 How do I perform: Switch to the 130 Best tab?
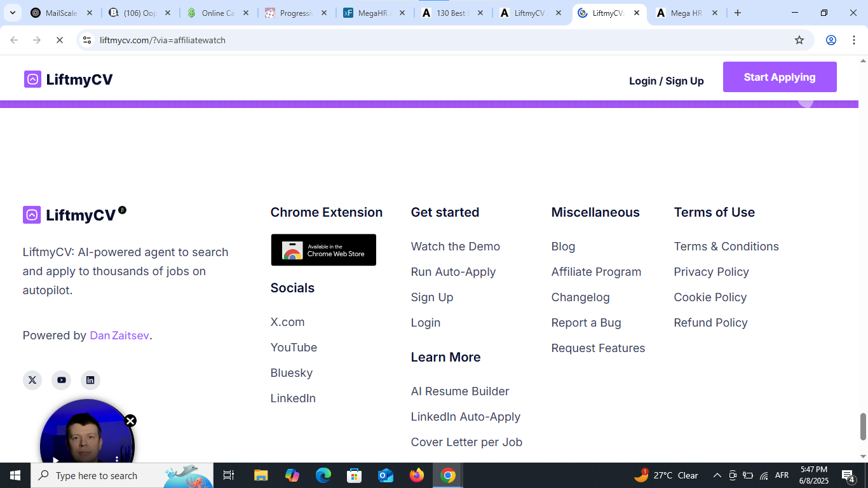[452, 13]
